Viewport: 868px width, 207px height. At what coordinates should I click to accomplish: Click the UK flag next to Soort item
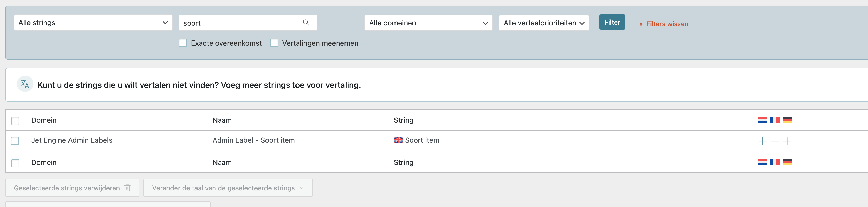tap(398, 140)
